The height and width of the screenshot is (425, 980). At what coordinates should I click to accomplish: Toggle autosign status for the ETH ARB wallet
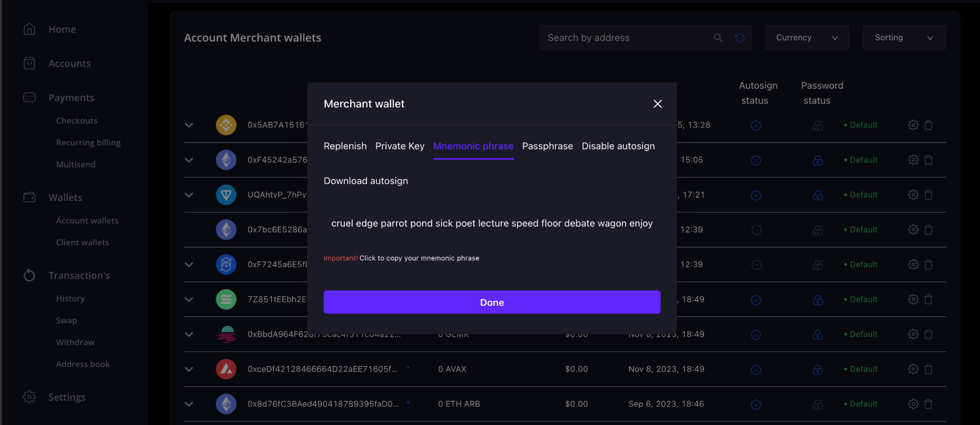coord(756,405)
